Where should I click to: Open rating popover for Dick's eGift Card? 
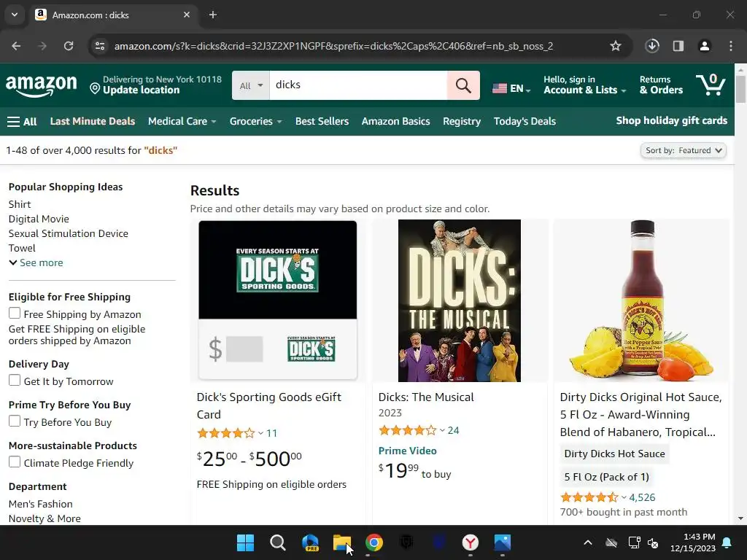[x=230, y=433]
